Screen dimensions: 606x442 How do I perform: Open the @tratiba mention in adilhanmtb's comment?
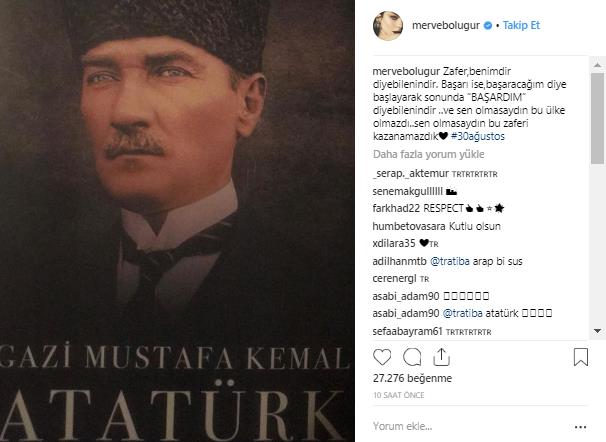point(449,261)
